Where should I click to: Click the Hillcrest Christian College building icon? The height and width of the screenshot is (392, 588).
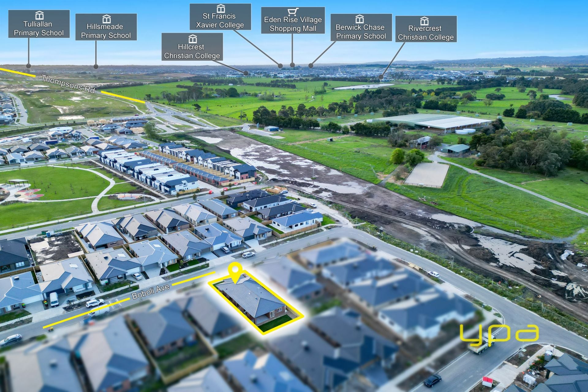pyautogui.click(x=192, y=39)
